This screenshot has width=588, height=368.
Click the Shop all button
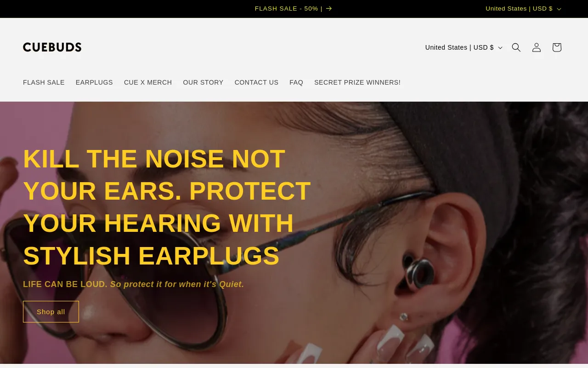click(51, 312)
